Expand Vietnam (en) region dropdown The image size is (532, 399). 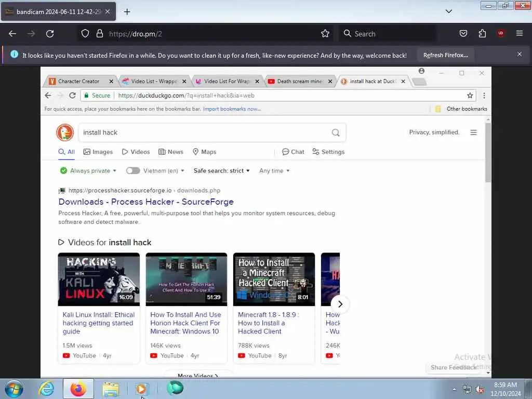(x=164, y=170)
